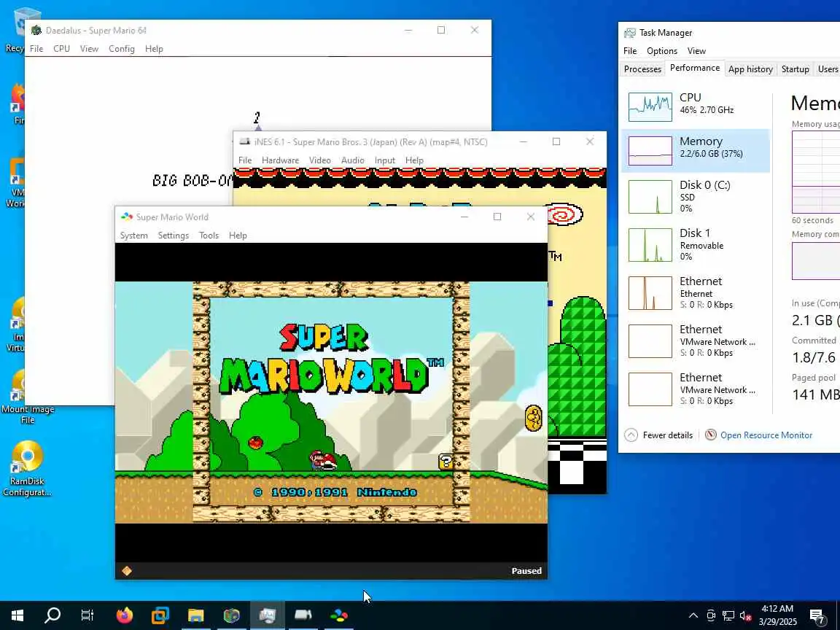Maximize the Super Mario World window
Image resolution: width=840 pixels, height=630 pixels.
[x=497, y=217]
